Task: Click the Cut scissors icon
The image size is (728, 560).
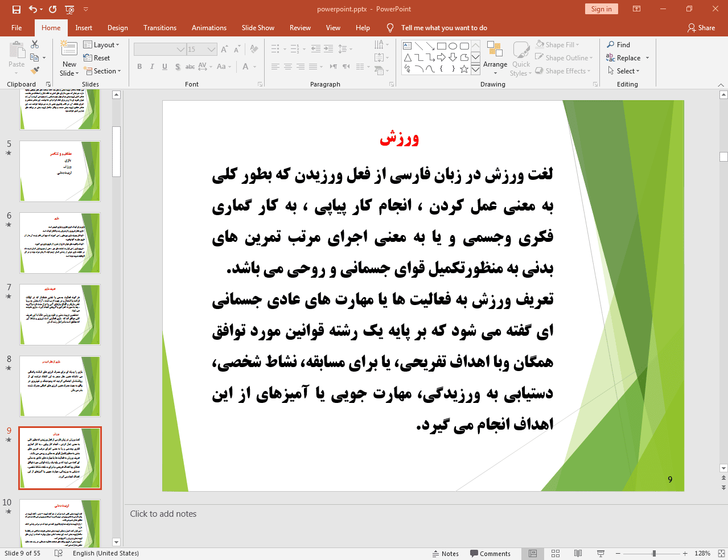Action: pos(35,44)
